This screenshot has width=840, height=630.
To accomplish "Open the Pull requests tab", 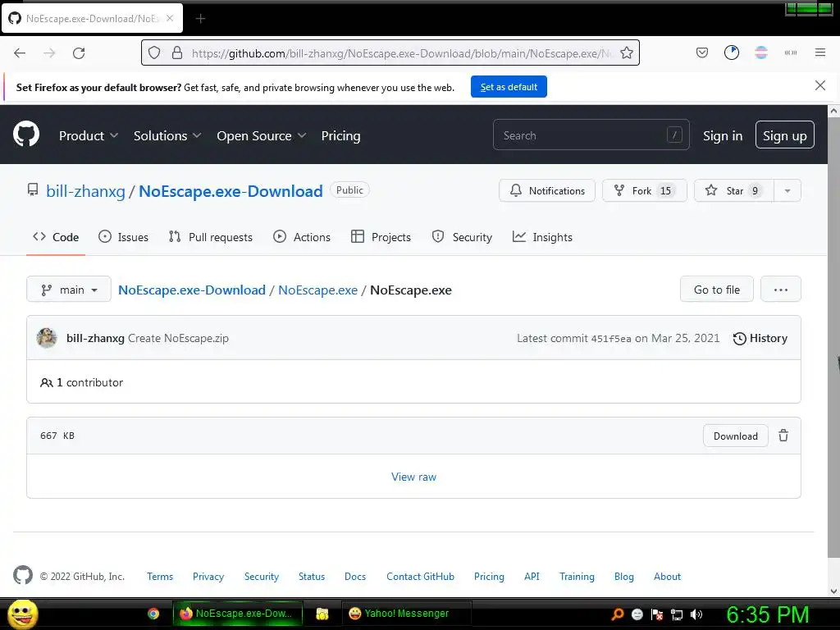I will pyautogui.click(x=211, y=237).
